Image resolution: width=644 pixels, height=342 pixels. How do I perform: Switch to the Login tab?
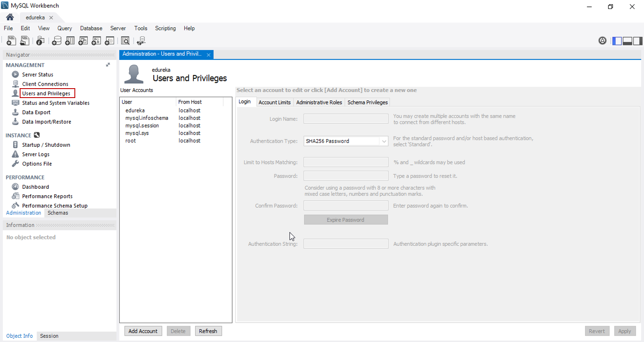click(x=245, y=102)
